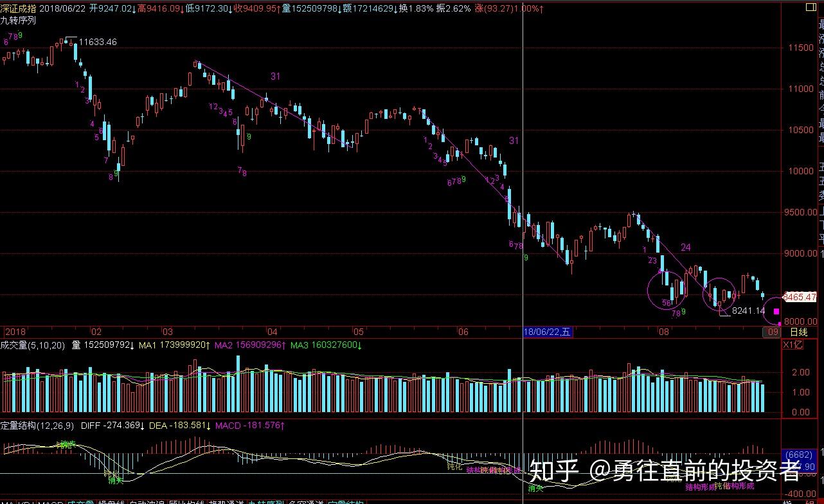Click month 03 on the time axis
The image size is (824, 504).
pyautogui.click(x=167, y=332)
